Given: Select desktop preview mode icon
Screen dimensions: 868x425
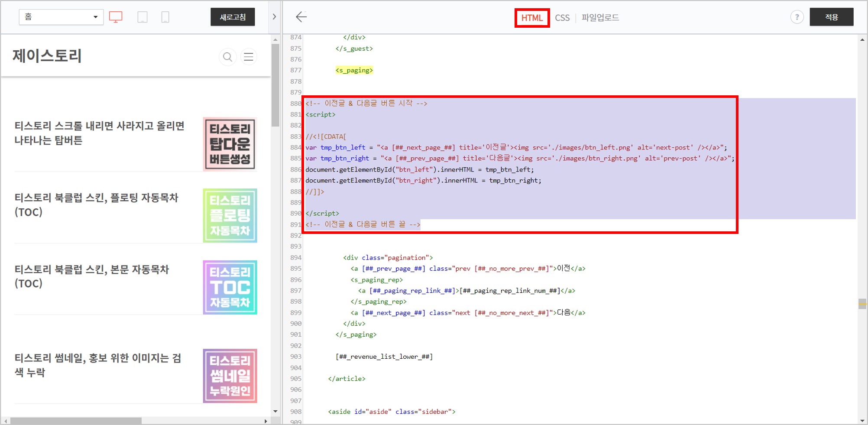Looking at the screenshot, I should tap(116, 17).
